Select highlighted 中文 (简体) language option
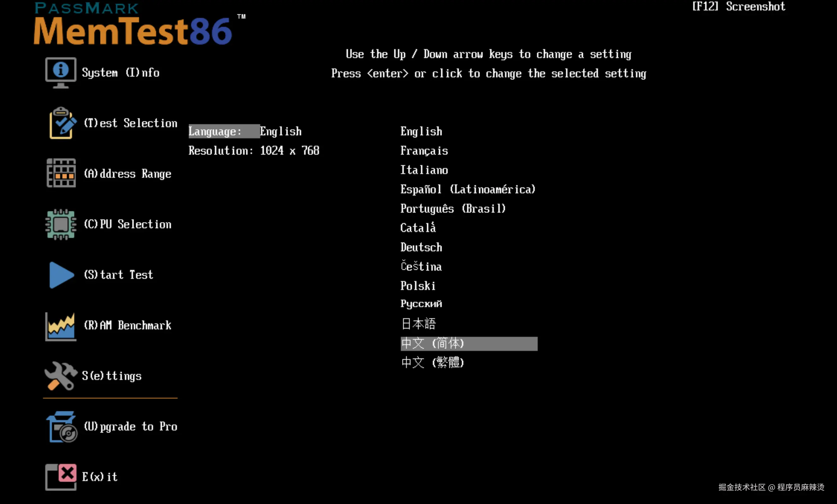 point(469,344)
